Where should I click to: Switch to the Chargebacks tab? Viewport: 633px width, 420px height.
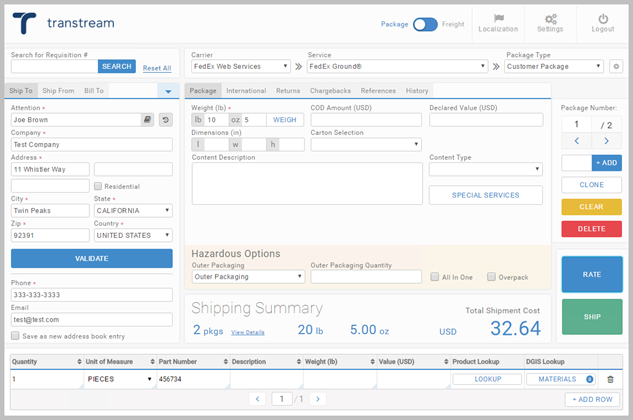coord(330,91)
